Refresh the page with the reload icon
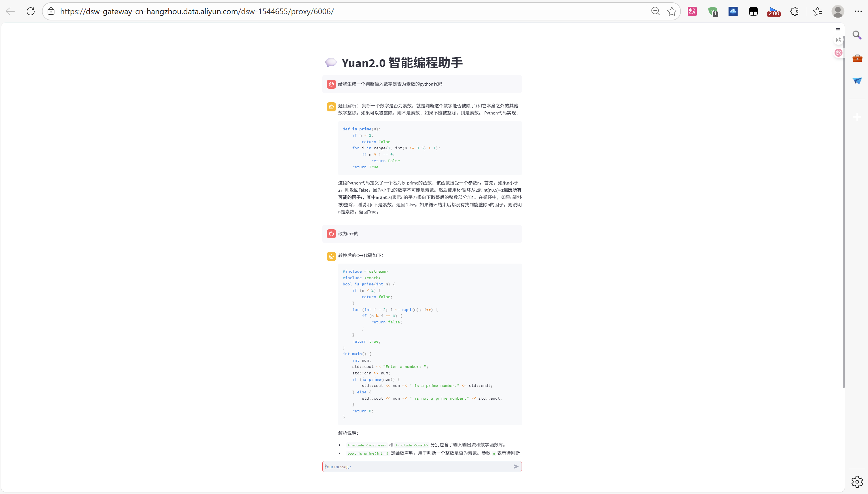Viewport: 868px width, 494px height. click(31, 11)
